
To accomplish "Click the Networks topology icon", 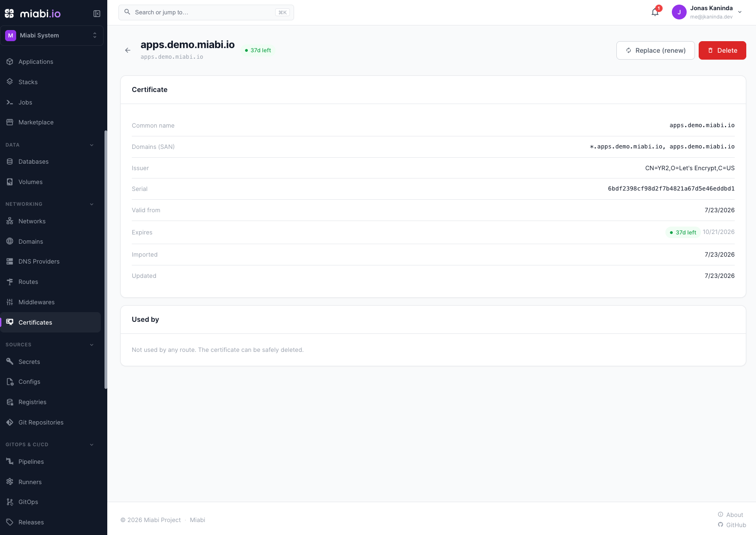I will [x=10, y=221].
